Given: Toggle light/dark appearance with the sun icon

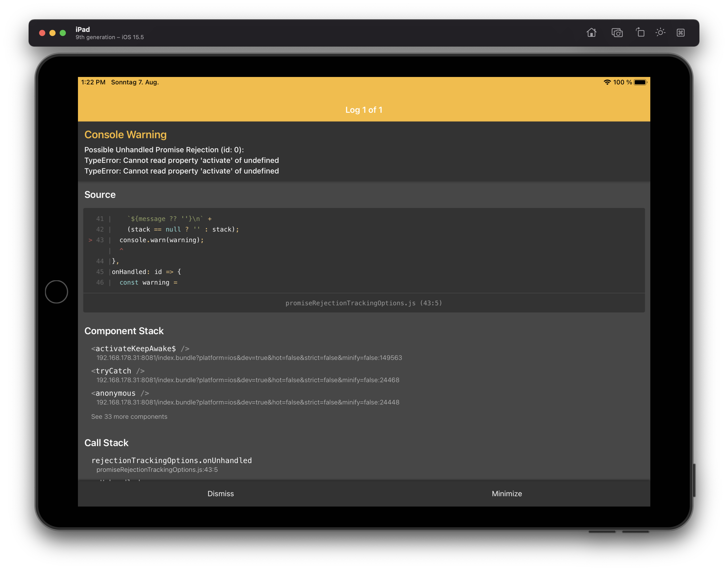Looking at the screenshot, I should click(x=660, y=32).
